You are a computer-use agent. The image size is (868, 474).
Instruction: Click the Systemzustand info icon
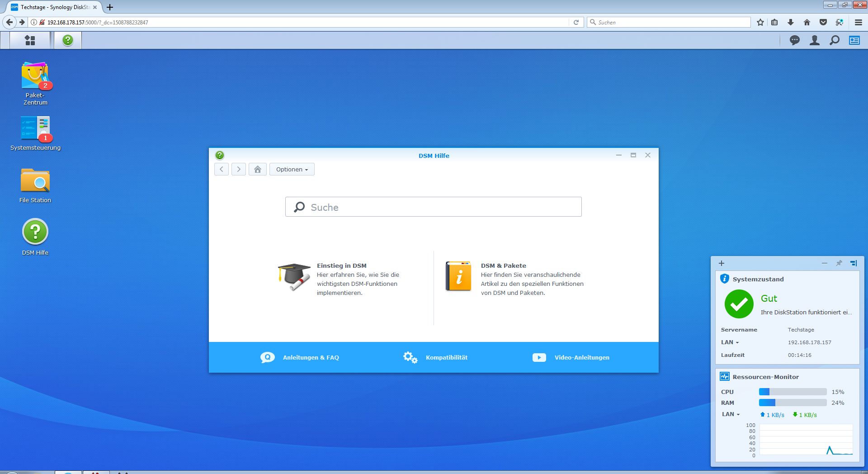point(724,279)
